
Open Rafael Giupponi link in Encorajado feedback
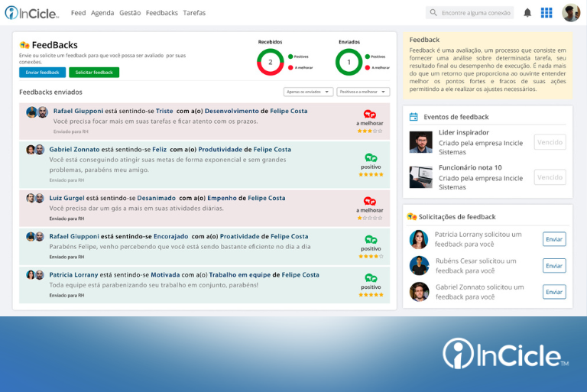pyautogui.click(x=74, y=237)
